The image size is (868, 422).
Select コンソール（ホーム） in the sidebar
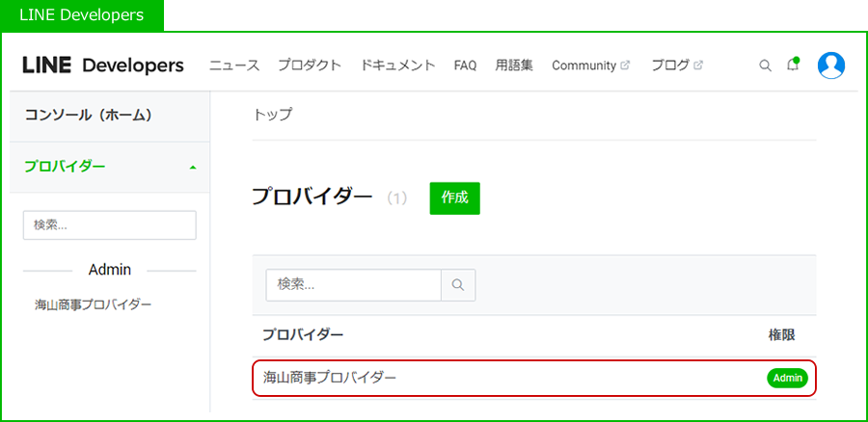click(x=110, y=116)
